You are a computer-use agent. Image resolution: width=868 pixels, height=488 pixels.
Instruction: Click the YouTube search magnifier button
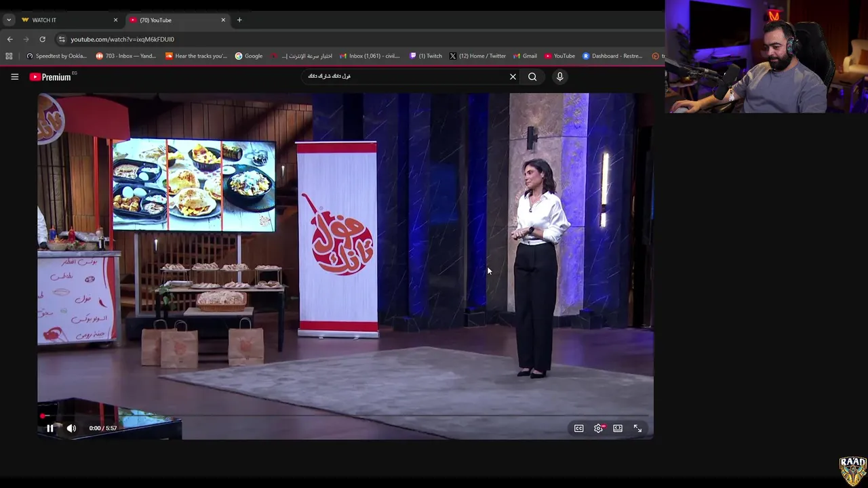click(x=532, y=77)
